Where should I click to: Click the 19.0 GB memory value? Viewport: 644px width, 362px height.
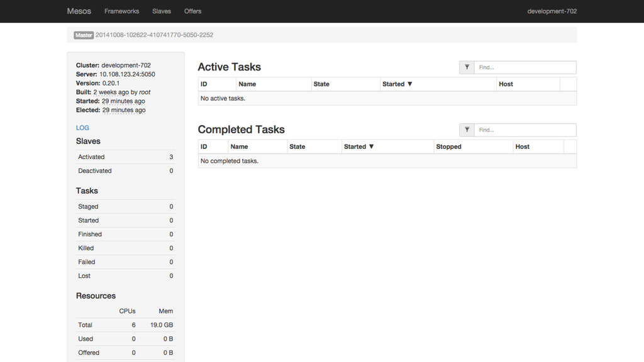tap(162, 325)
